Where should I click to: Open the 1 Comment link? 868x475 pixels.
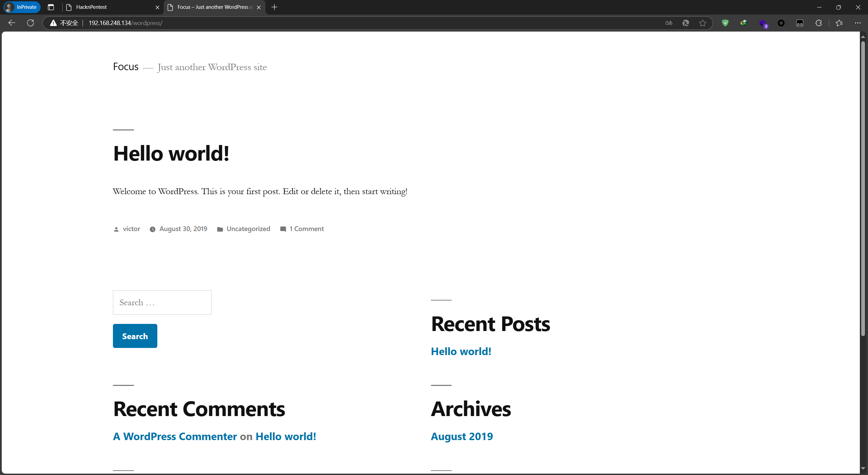click(306, 229)
